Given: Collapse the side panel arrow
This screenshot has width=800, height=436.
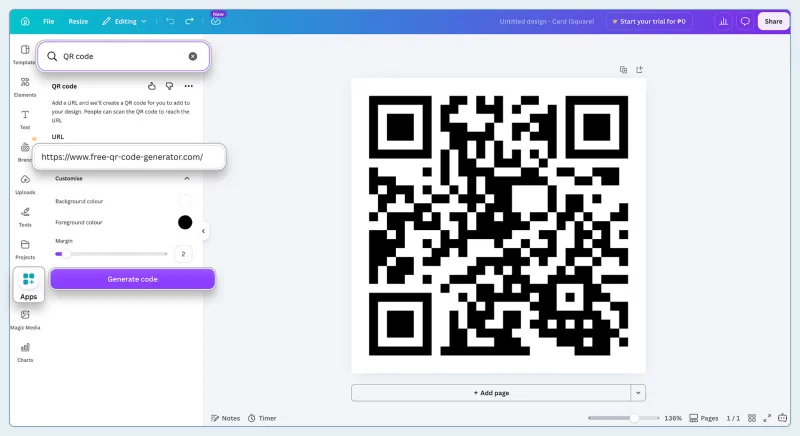Looking at the screenshot, I should (x=203, y=231).
